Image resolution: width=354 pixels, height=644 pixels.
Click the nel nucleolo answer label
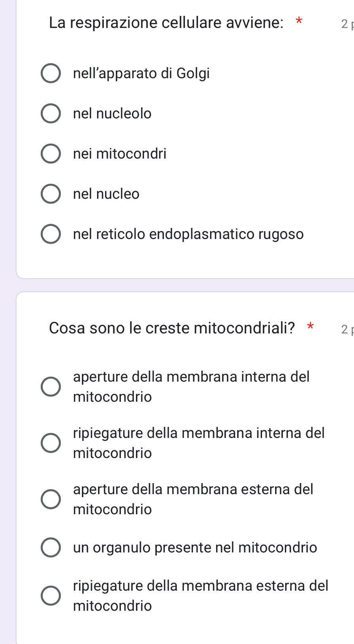[112, 114]
